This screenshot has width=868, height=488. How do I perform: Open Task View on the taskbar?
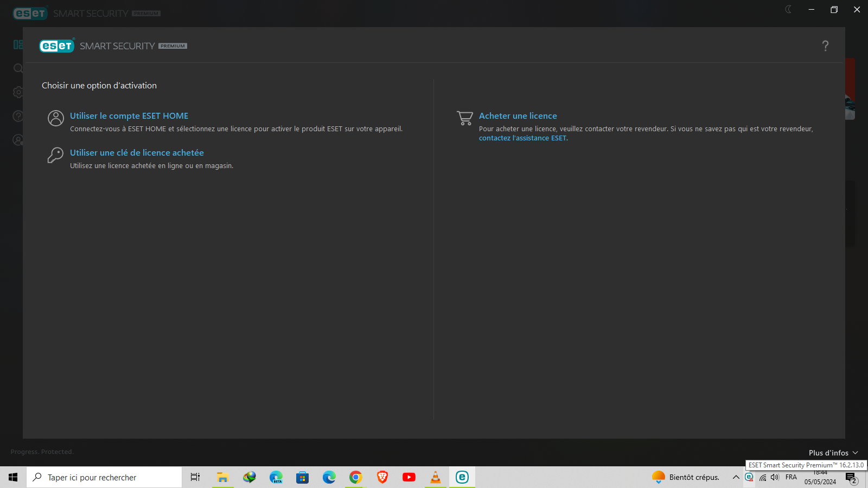195,477
